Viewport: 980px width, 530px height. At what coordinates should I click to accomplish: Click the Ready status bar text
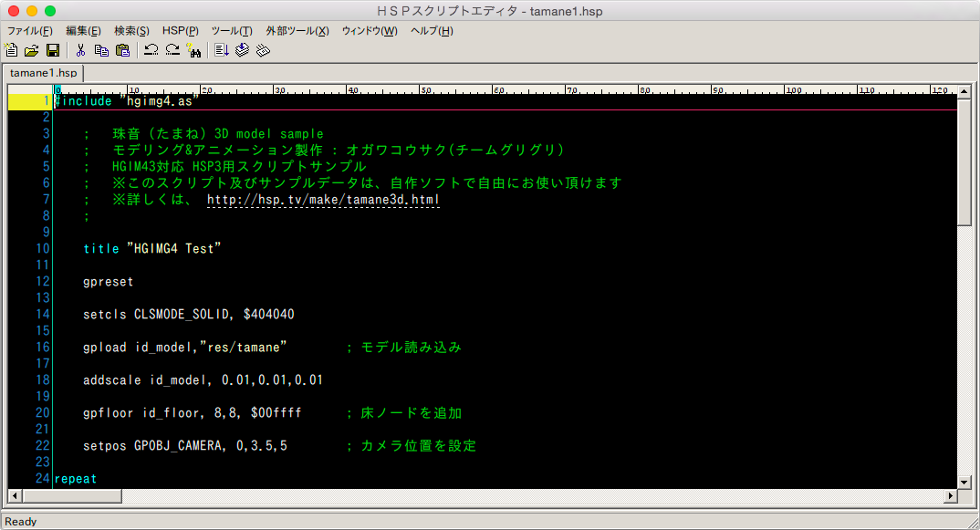[21, 521]
